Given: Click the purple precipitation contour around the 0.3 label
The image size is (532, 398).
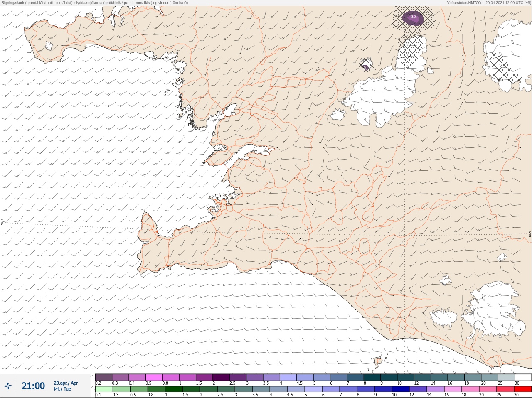Looking at the screenshot, I should click(x=413, y=18).
